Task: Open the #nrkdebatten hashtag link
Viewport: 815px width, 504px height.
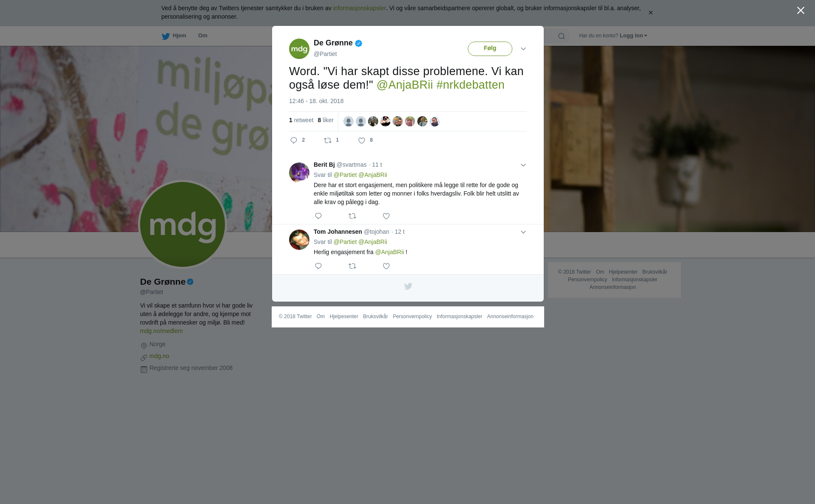Action: click(x=470, y=85)
